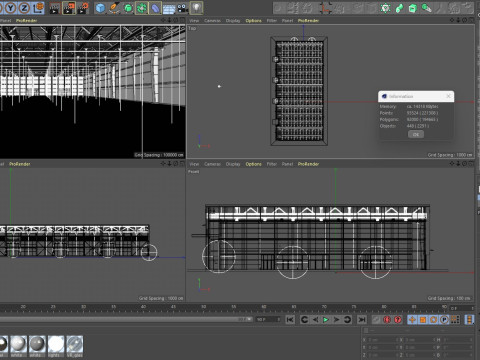Open Cameras menu in Top viewport
The image size is (480, 360).
[212, 21]
